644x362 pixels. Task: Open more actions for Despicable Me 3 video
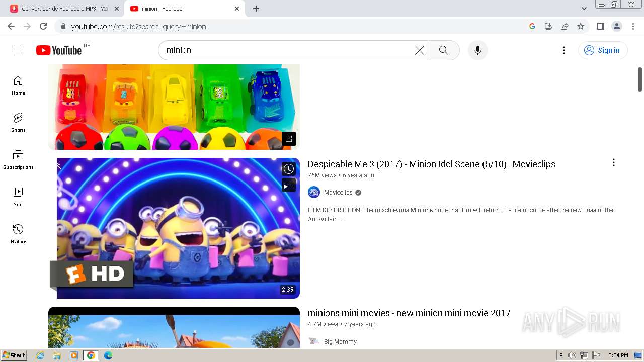pyautogui.click(x=613, y=162)
